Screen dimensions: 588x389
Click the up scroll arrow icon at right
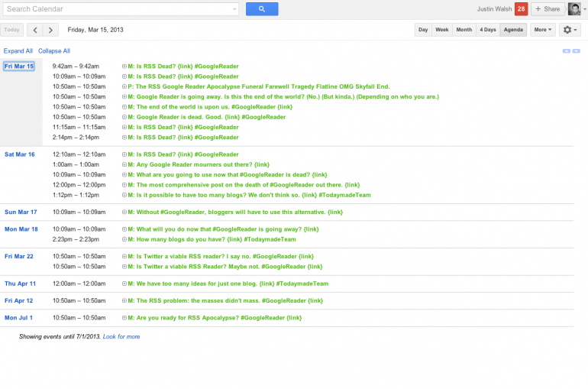coord(567,51)
